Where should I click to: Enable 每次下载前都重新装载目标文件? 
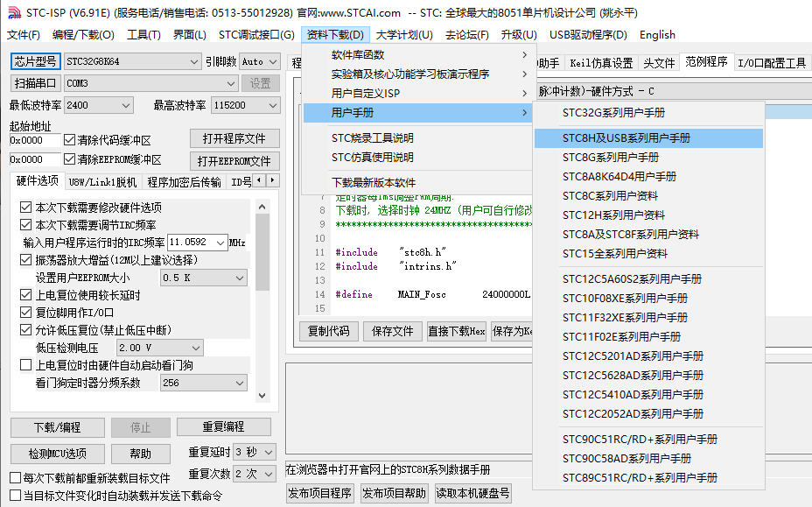16,477
